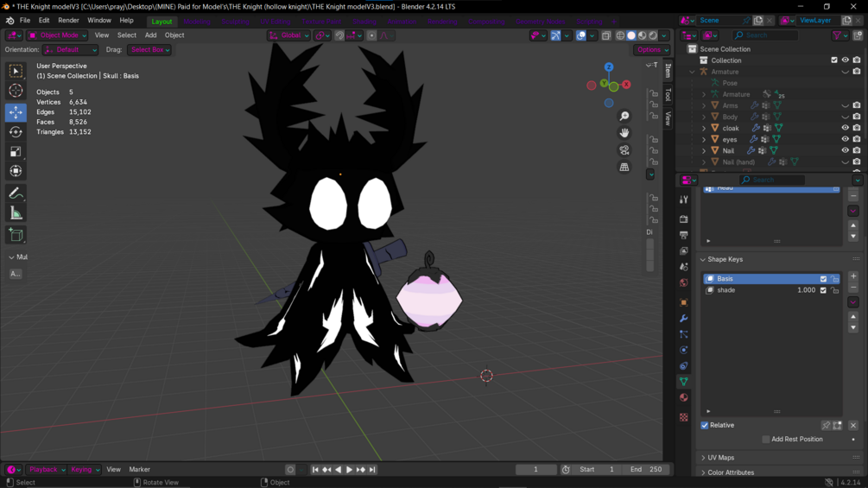The width and height of the screenshot is (868, 488).
Task: Open the World properties tab icon
Action: 684,282
